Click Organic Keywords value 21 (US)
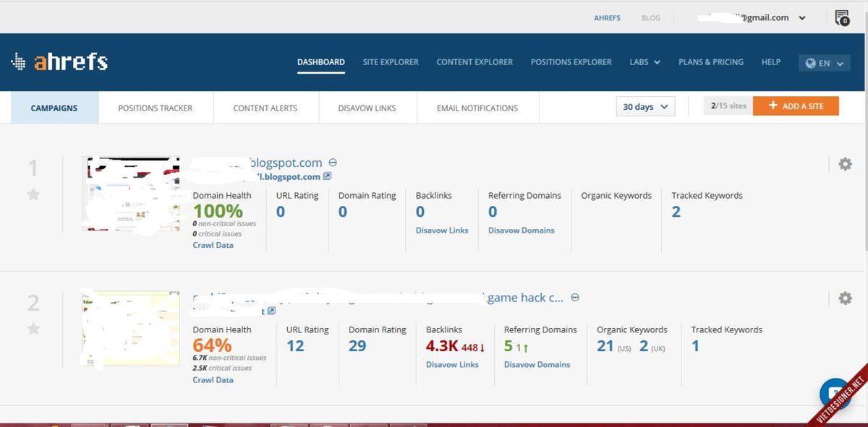The image size is (868, 427). click(x=605, y=346)
